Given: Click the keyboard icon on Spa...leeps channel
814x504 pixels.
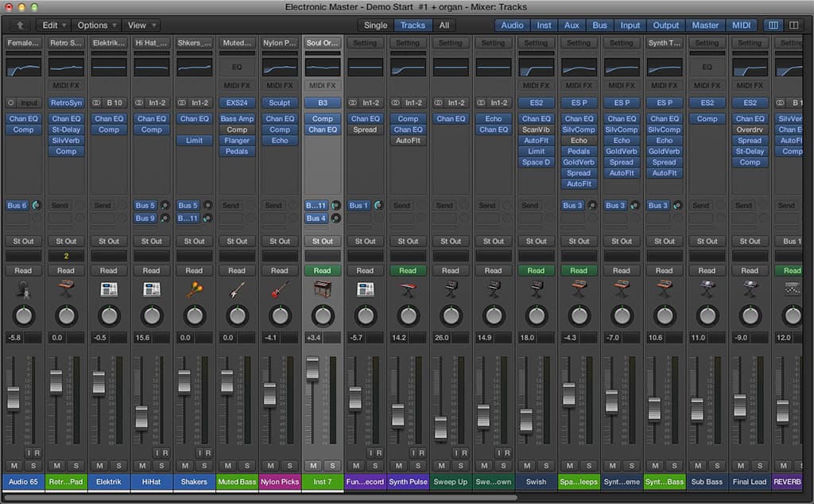Looking at the screenshot, I should (579, 289).
